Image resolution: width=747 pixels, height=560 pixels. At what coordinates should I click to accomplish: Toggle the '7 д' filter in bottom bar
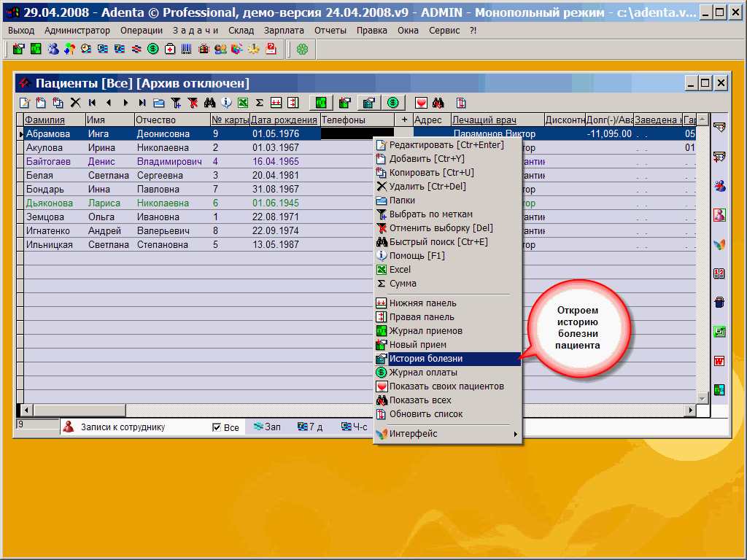point(310,427)
